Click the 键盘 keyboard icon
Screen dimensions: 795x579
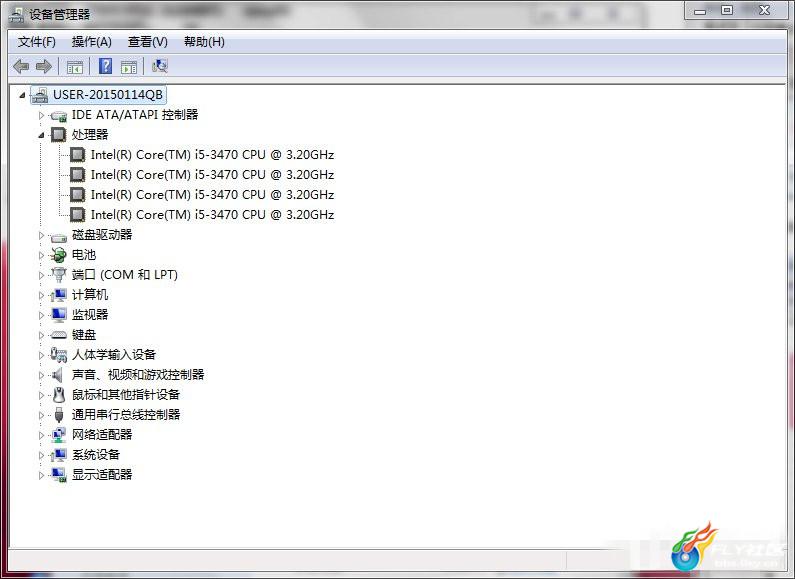pyautogui.click(x=59, y=335)
